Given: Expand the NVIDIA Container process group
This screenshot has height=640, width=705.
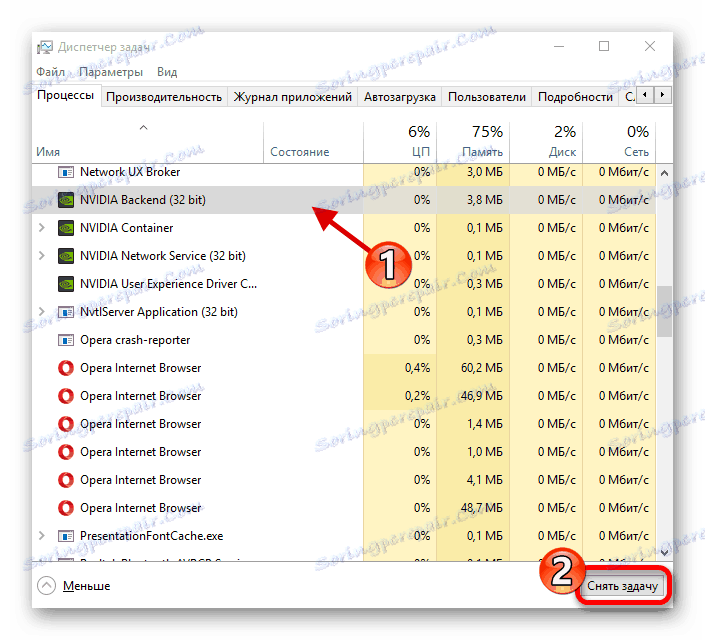Looking at the screenshot, I should 42,228.
